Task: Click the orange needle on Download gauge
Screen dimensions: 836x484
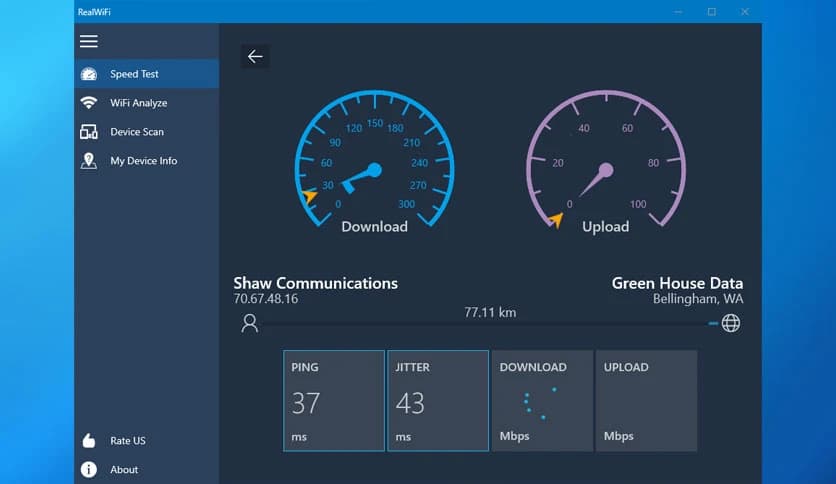Action: [309, 196]
